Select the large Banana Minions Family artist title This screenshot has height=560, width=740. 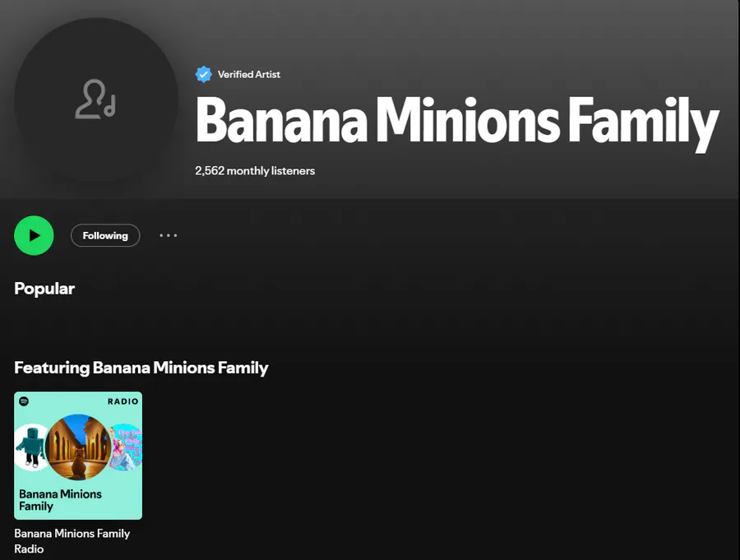(x=457, y=122)
